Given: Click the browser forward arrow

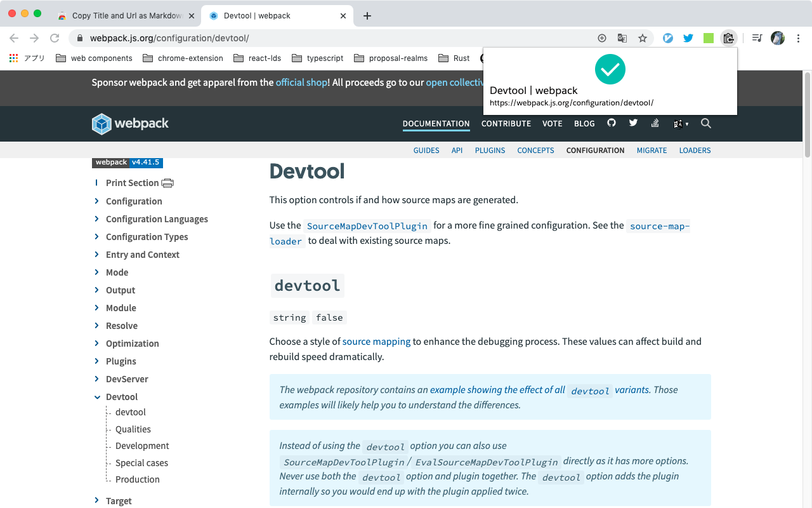Looking at the screenshot, I should pyautogui.click(x=34, y=38).
